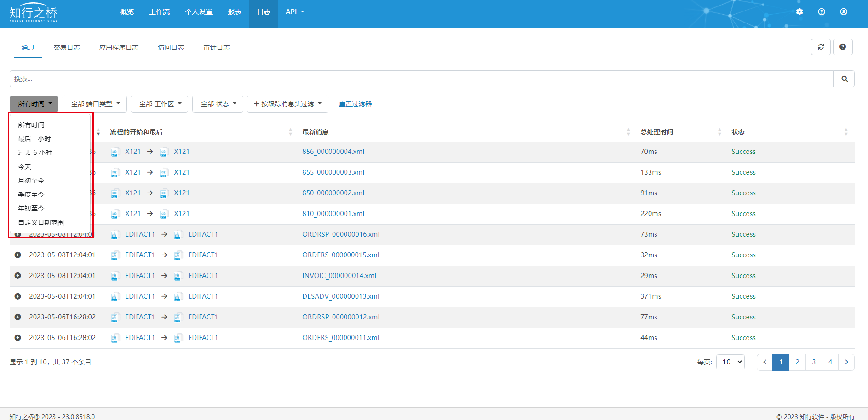
Task: Open the 工作流 navigation item
Action: [160, 12]
